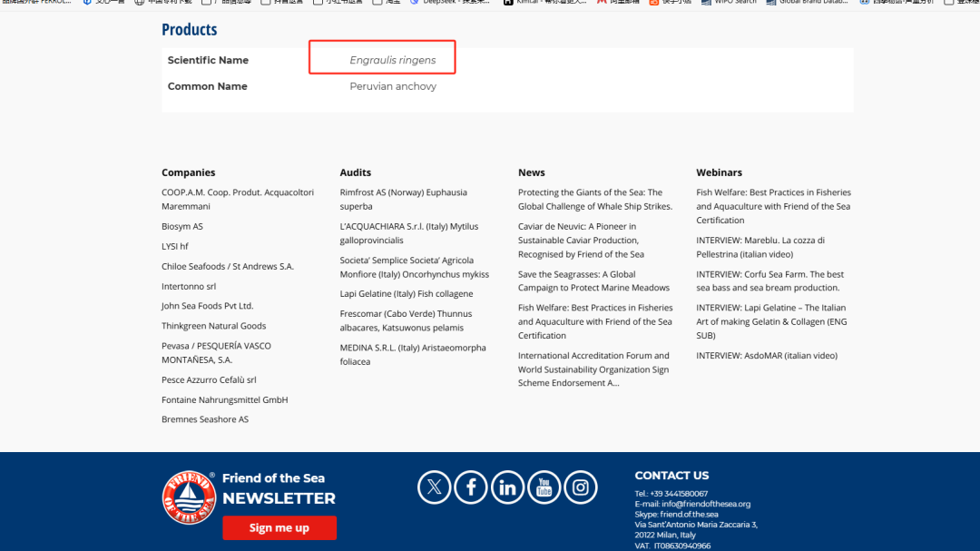Image resolution: width=980 pixels, height=551 pixels.
Task: Open the LinkedIn social icon
Action: point(507,487)
